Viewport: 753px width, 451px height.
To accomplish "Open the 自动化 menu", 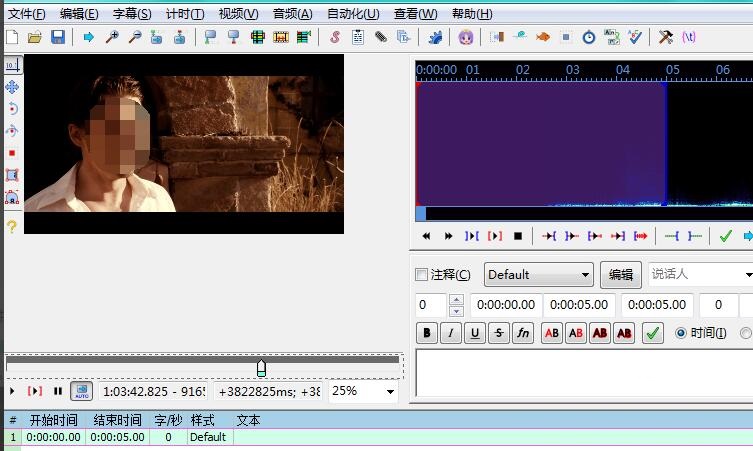I will pyautogui.click(x=352, y=14).
